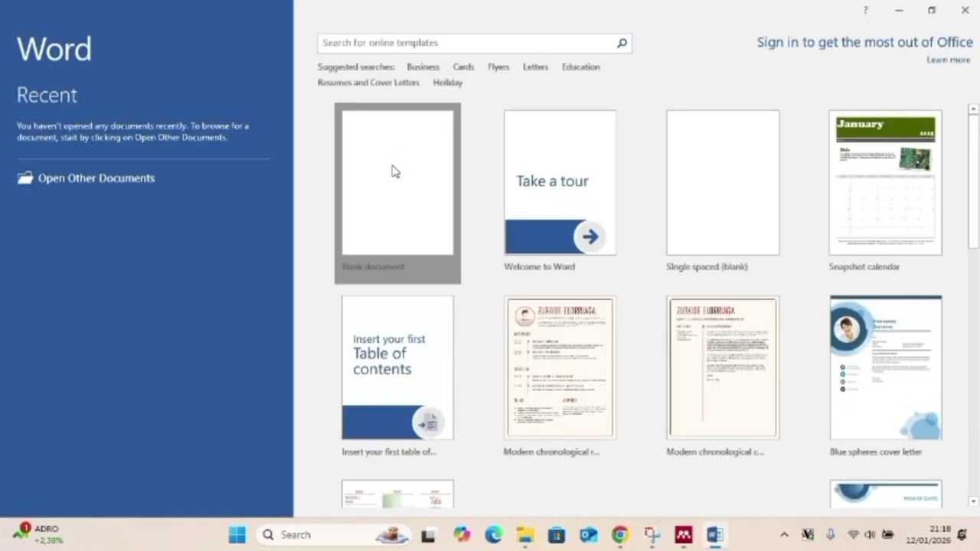Choose the Blank document template
Image resolution: width=980 pixels, height=551 pixels.
click(x=397, y=193)
